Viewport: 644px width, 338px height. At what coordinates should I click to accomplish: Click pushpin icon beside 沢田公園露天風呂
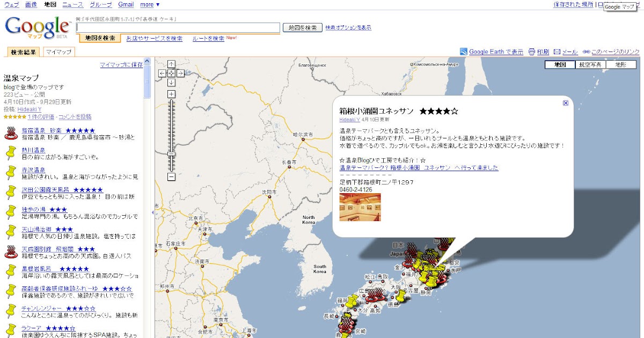[10, 193]
